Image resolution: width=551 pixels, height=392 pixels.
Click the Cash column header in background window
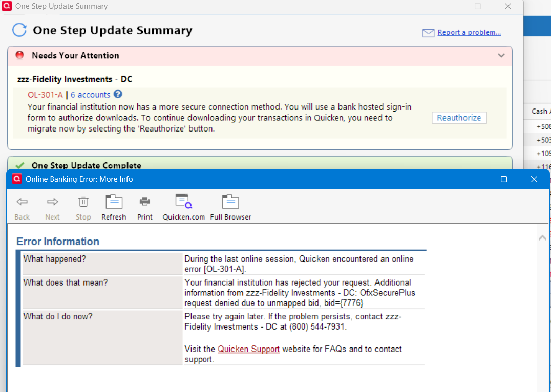(x=541, y=111)
